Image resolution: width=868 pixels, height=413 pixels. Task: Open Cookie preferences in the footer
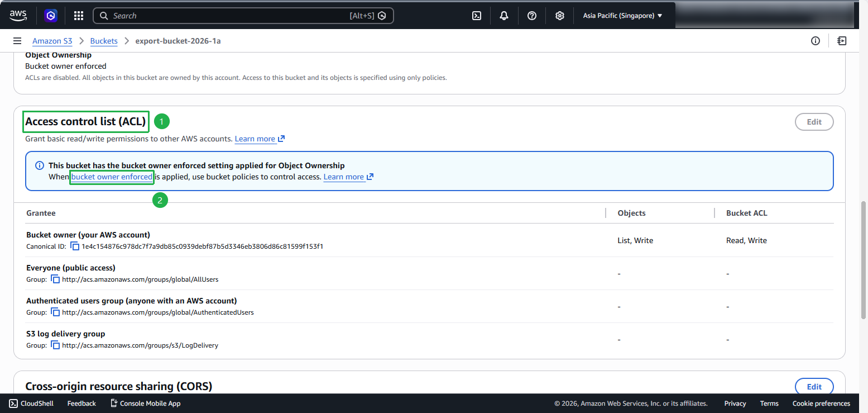click(x=821, y=403)
